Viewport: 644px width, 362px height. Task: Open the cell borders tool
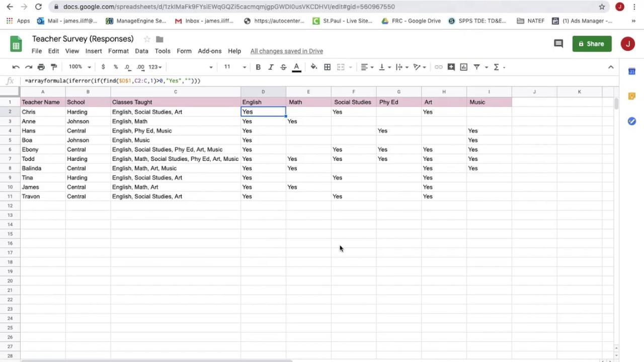[327, 67]
